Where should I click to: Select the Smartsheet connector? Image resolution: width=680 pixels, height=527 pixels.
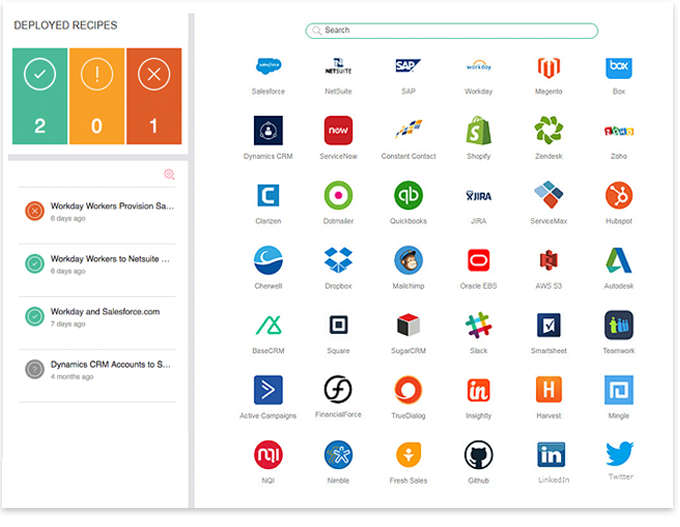[x=549, y=325]
